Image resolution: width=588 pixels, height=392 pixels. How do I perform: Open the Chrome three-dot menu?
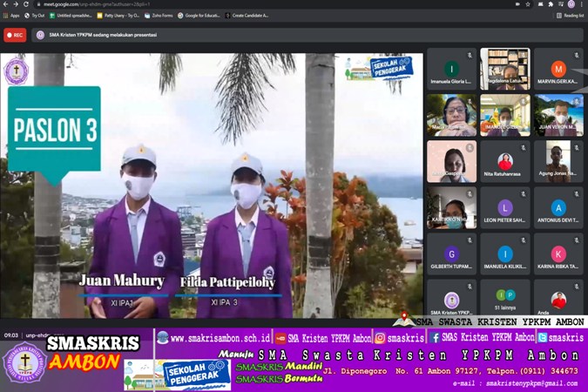click(583, 4)
